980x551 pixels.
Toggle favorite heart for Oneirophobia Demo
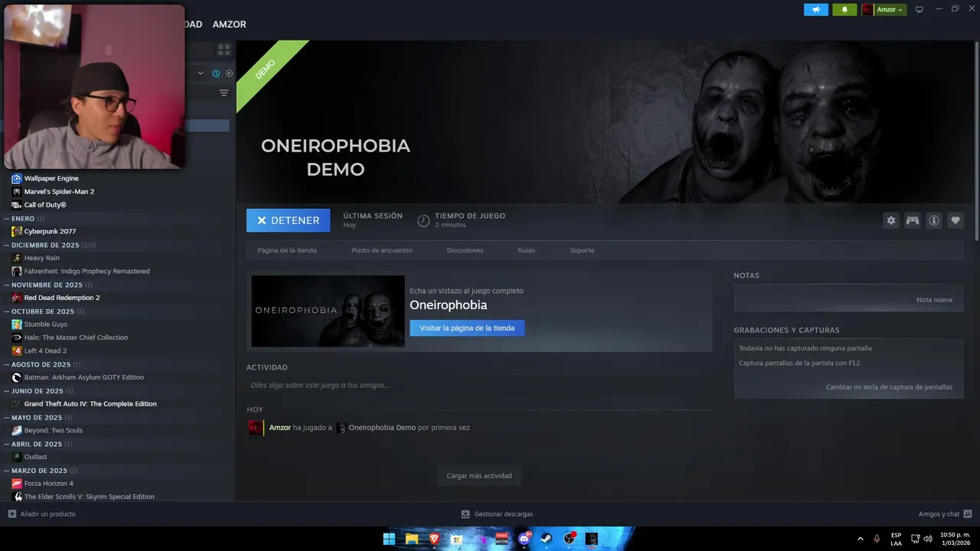pos(955,220)
